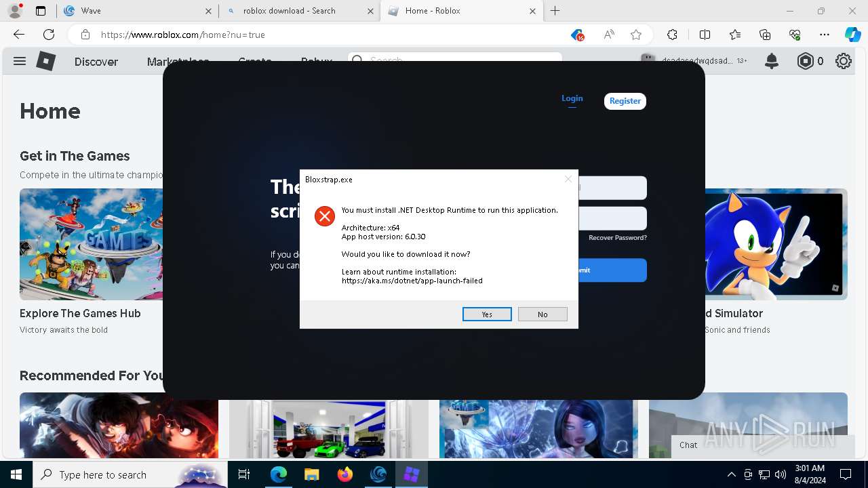Show hidden system tray icons
This screenshot has height=488, width=868.
tap(731, 474)
